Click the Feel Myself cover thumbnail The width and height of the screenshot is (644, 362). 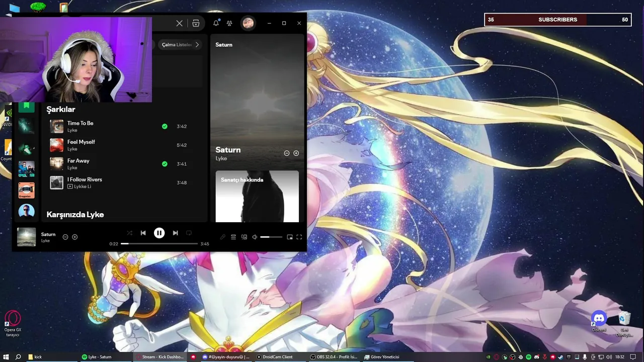click(56, 145)
